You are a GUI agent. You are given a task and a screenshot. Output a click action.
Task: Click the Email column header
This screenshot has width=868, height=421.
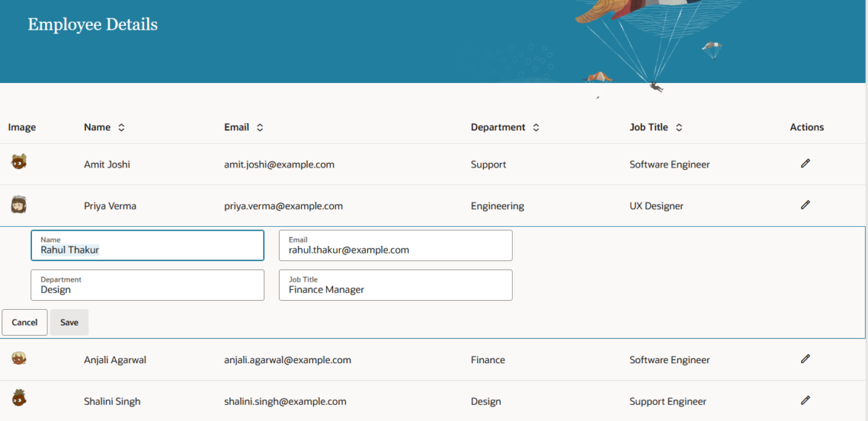coord(237,127)
